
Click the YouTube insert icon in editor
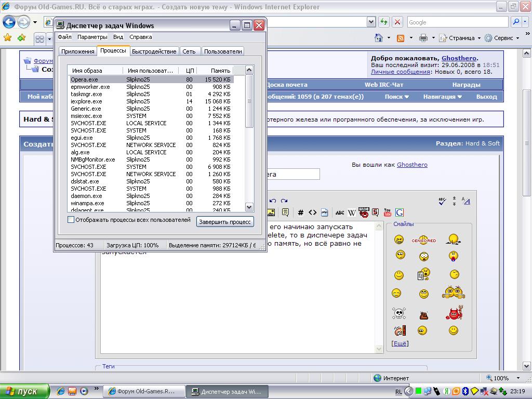point(387,212)
